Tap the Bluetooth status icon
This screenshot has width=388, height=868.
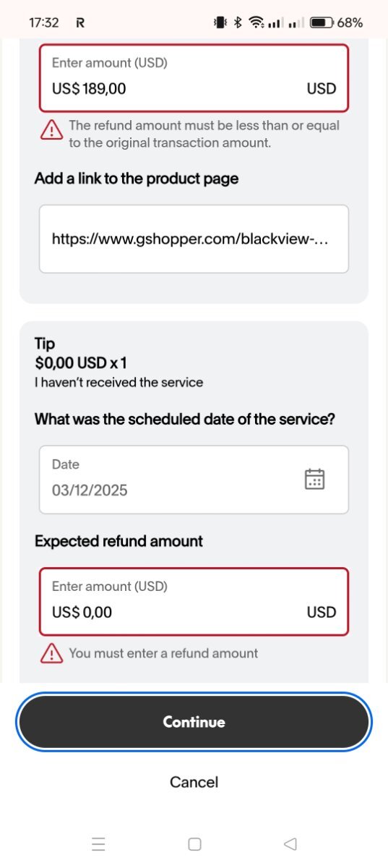pos(237,22)
